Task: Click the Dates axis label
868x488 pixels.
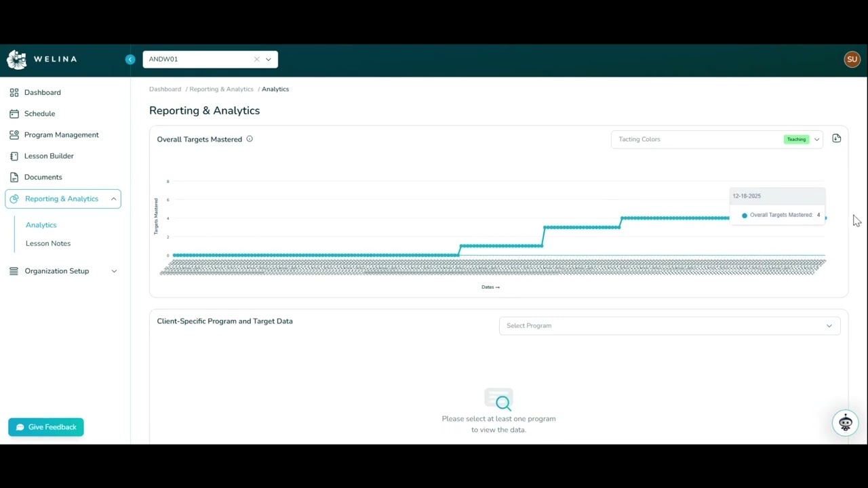Action: tap(490, 287)
